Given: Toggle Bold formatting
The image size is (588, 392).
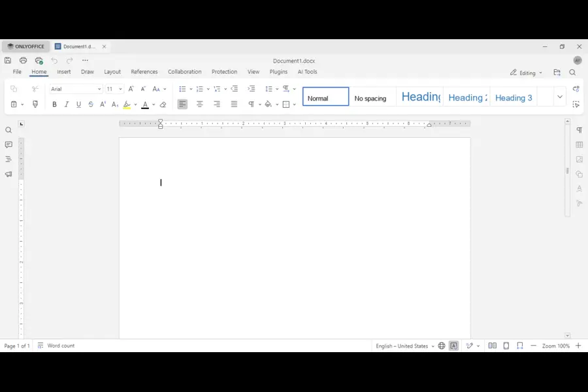Looking at the screenshot, I should pos(54,105).
